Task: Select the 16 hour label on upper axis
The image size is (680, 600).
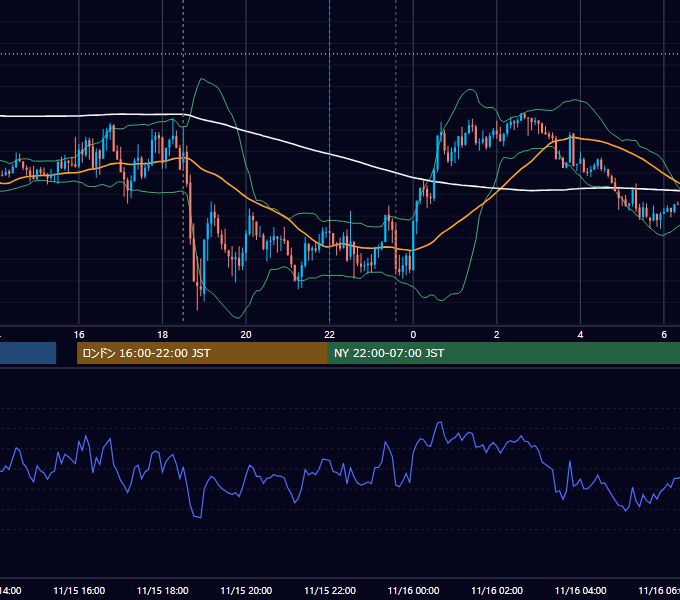Action: pos(79,334)
